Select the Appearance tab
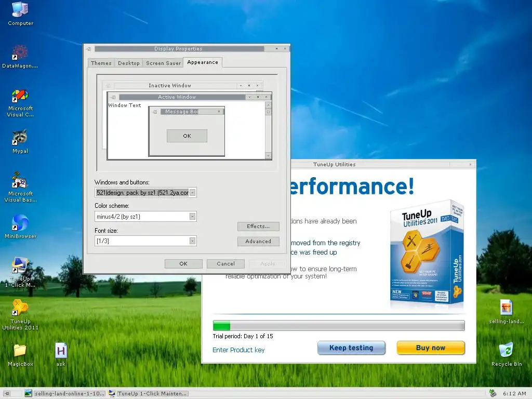532x399 pixels. [203, 62]
